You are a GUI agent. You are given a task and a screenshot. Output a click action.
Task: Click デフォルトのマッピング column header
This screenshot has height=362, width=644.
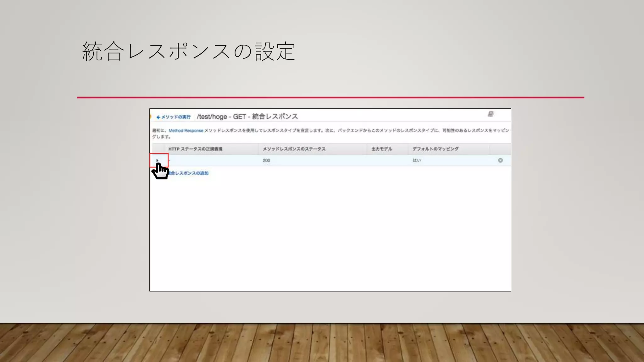click(436, 149)
